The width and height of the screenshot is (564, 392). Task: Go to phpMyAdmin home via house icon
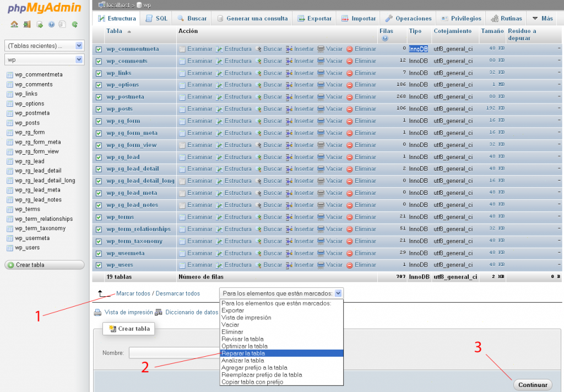[14, 24]
